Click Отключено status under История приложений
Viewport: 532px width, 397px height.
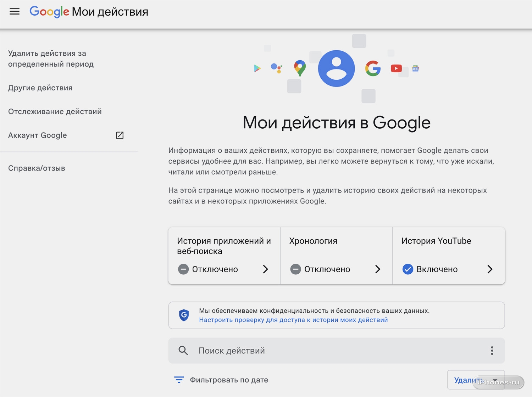point(215,269)
